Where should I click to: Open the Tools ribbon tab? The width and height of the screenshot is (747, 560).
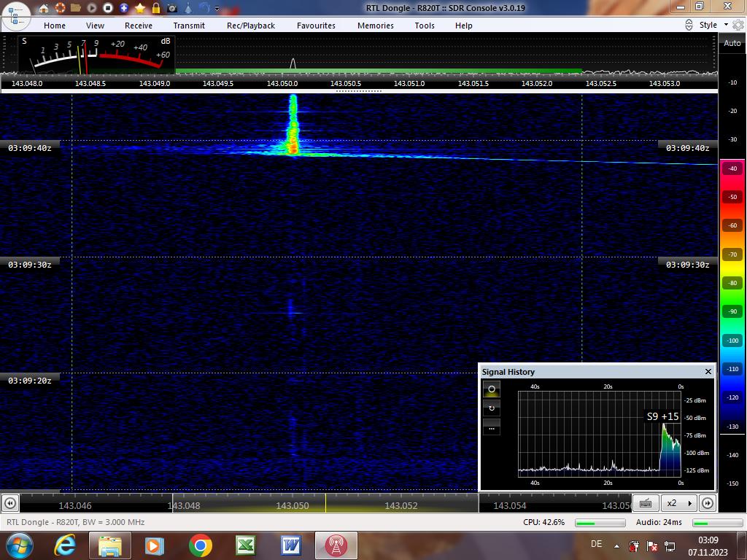425,26
